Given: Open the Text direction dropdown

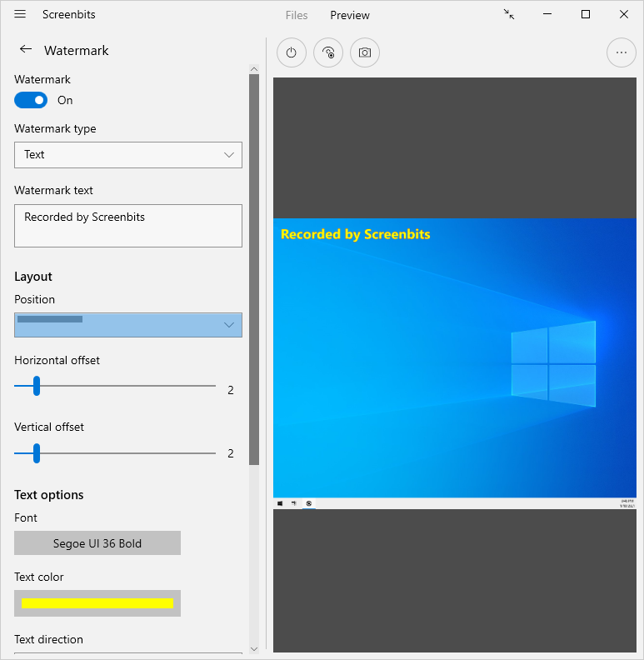Looking at the screenshot, I should point(128,652).
